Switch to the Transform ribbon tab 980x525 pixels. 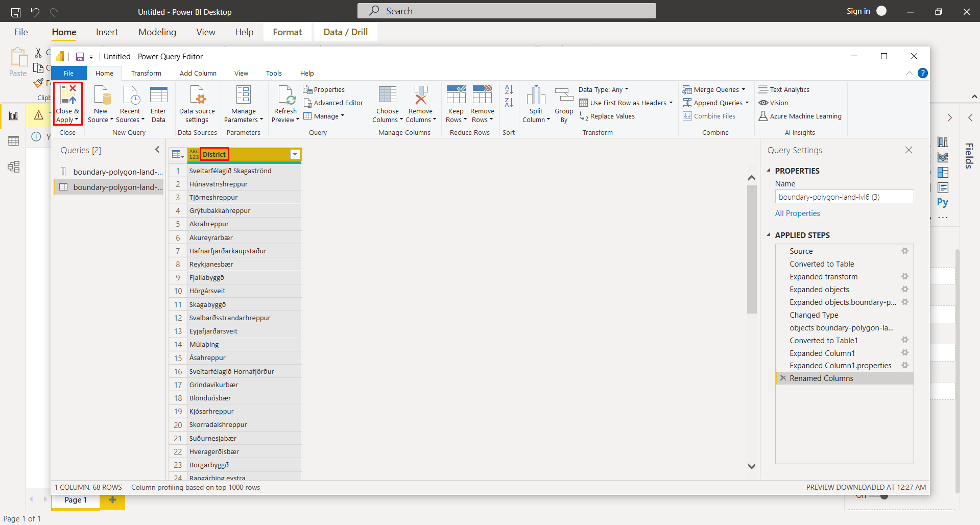[146, 73]
